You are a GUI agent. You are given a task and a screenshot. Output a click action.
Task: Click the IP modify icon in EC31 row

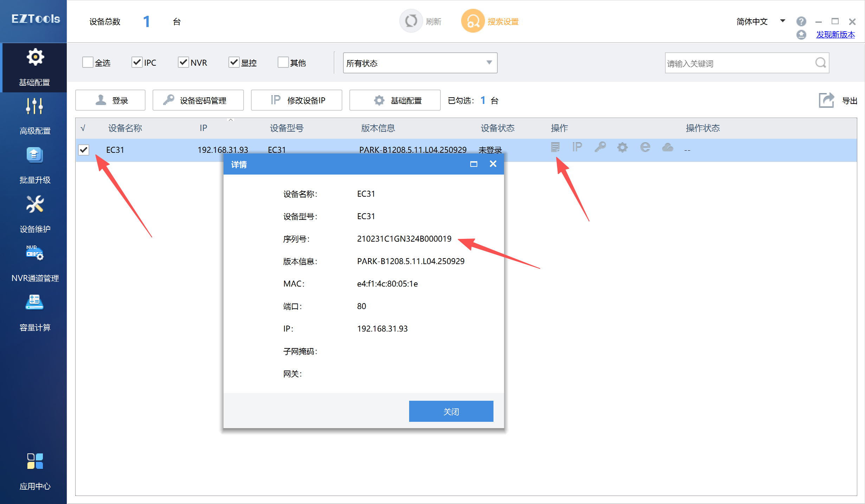pos(577,147)
